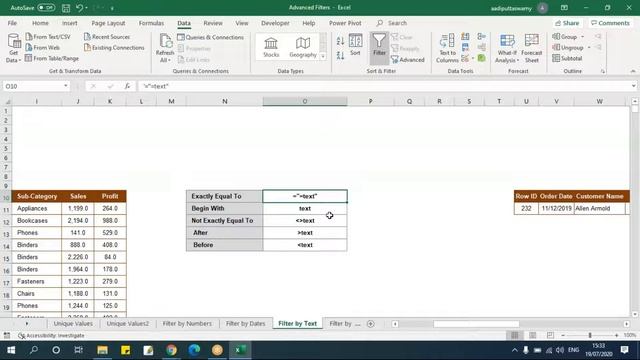
Task: Click zoom in plus button
Action: [616, 335]
